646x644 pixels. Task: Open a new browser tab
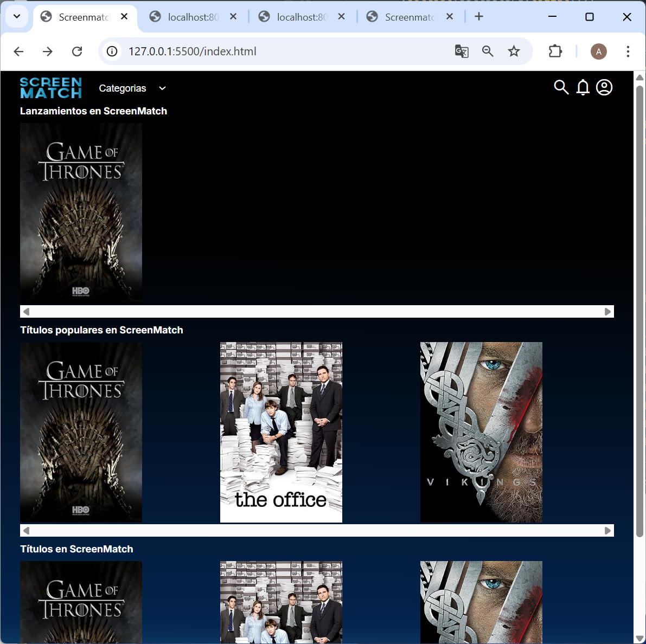click(479, 16)
